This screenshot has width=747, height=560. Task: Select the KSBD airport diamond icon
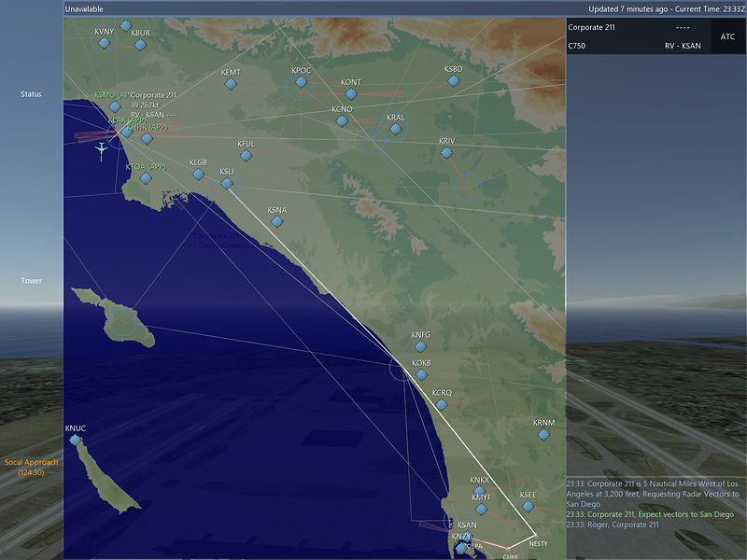pyautogui.click(x=454, y=81)
